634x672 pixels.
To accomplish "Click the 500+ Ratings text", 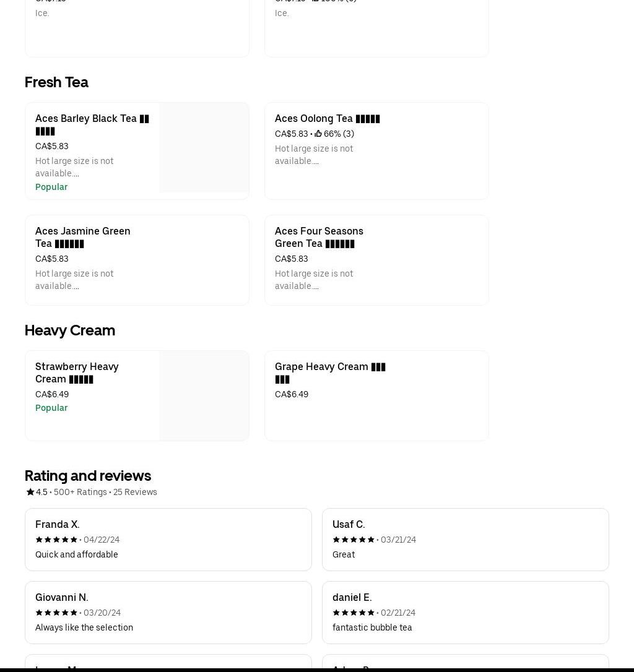I will click(x=80, y=492).
